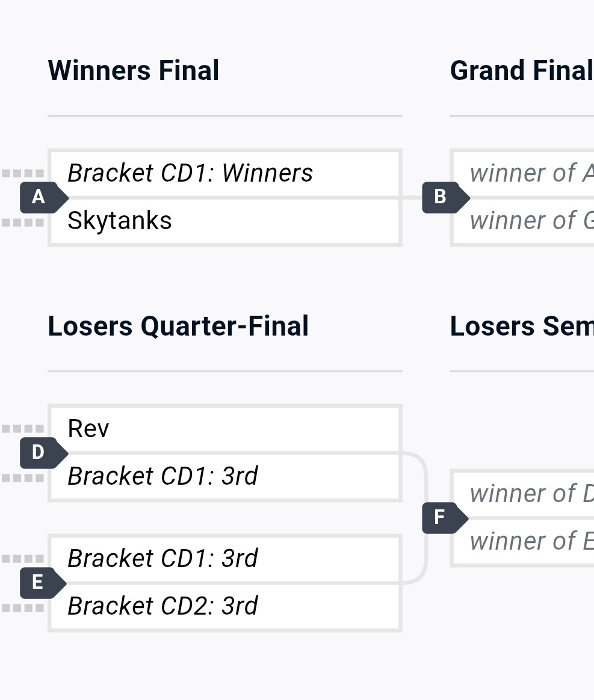Screen dimensions: 594x700
Task: Click match badge B for Grand Final
Action: point(445,197)
